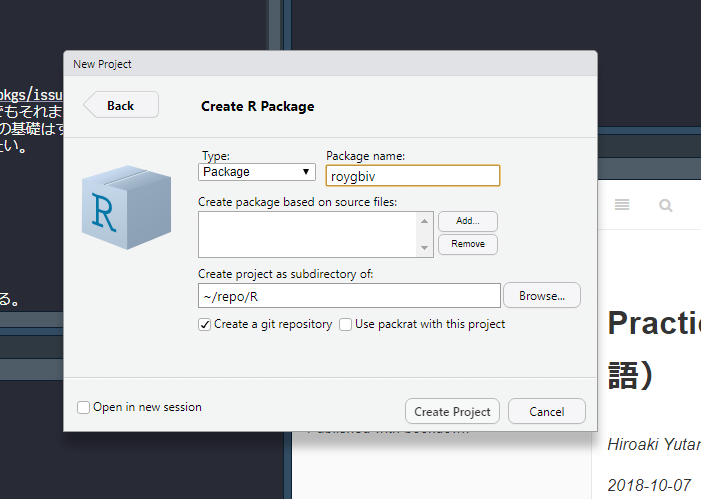Click the Create Project button
Screen dimensions: 701x499
pos(452,411)
